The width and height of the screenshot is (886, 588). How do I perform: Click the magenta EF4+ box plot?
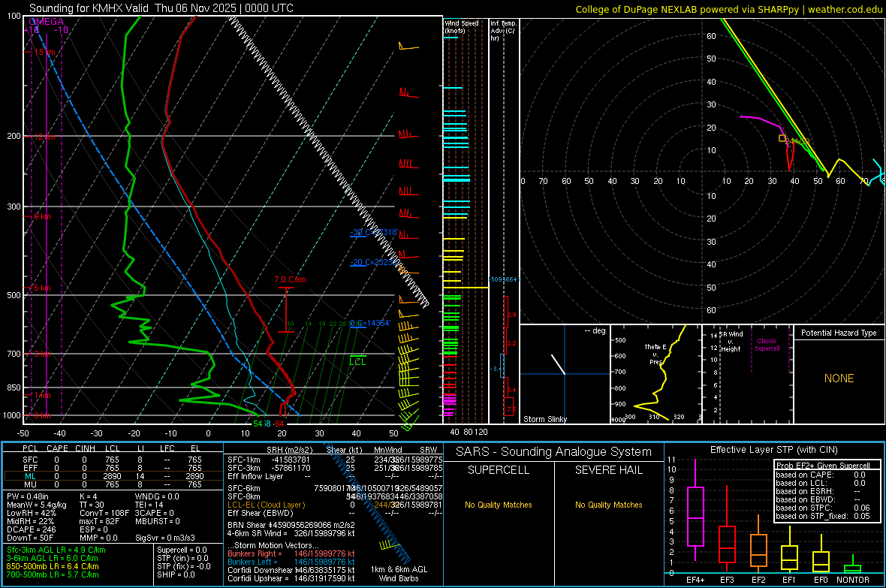tap(695, 510)
